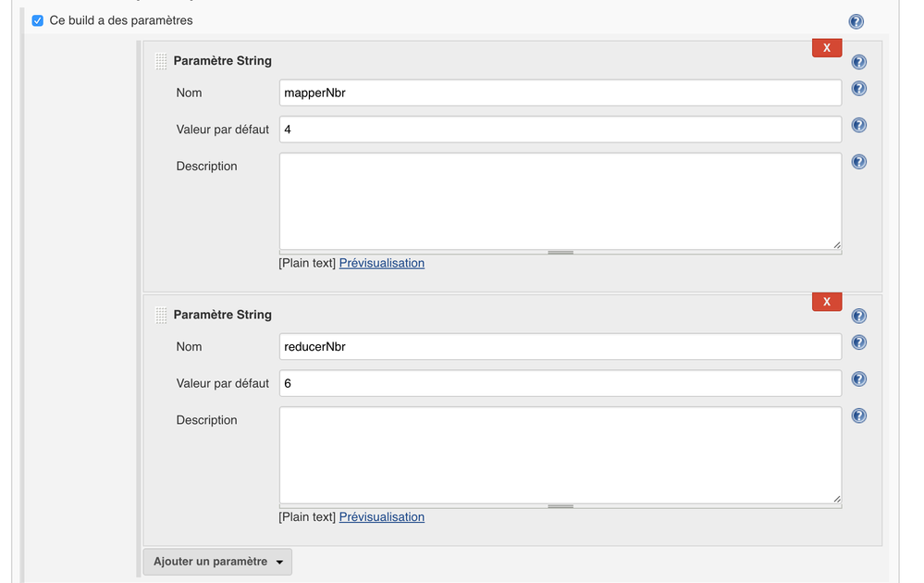Click Prévisualisation link under second description
Image resolution: width=924 pixels, height=583 pixels.
[381, 516]
